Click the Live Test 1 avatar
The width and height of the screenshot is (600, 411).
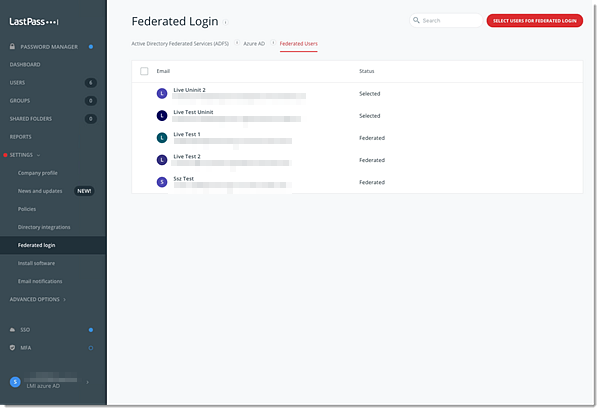[x=162, y=138]
